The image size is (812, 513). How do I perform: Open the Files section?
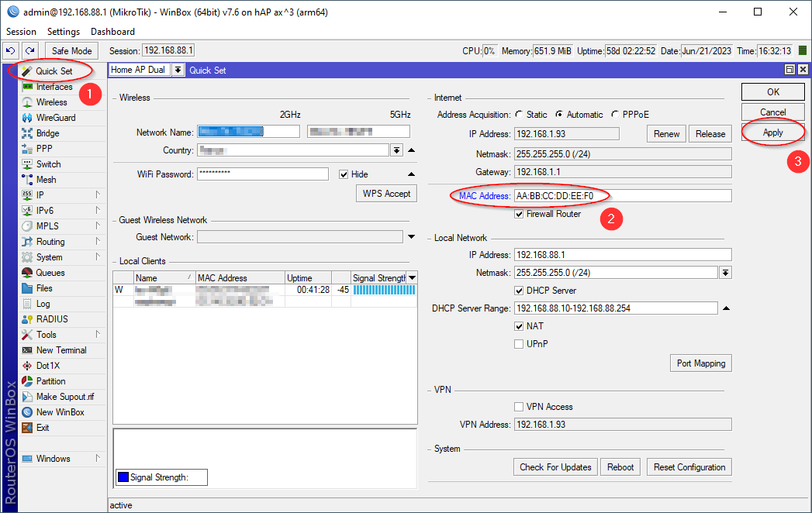point(44,288)
